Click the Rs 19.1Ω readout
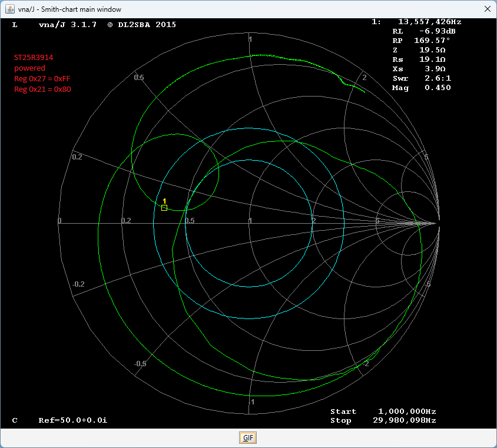The width and height of the screenshot is (497, 448). pos(419,59)
